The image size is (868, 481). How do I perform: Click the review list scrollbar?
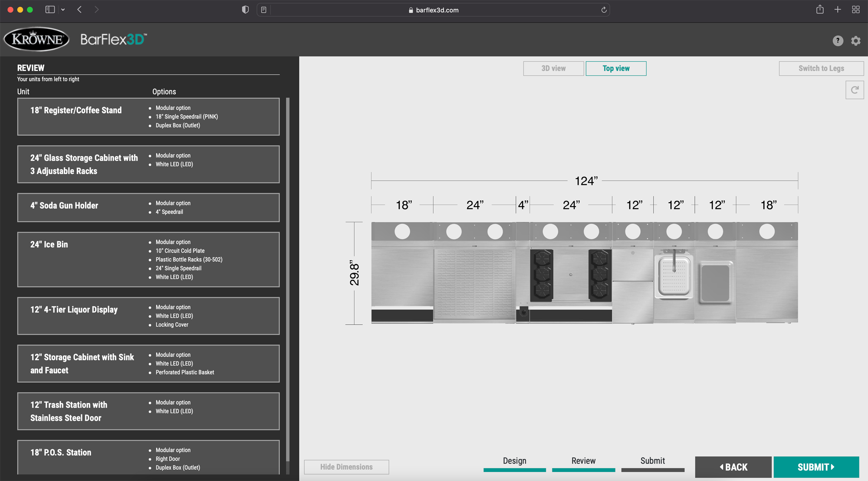pos(287,278)
